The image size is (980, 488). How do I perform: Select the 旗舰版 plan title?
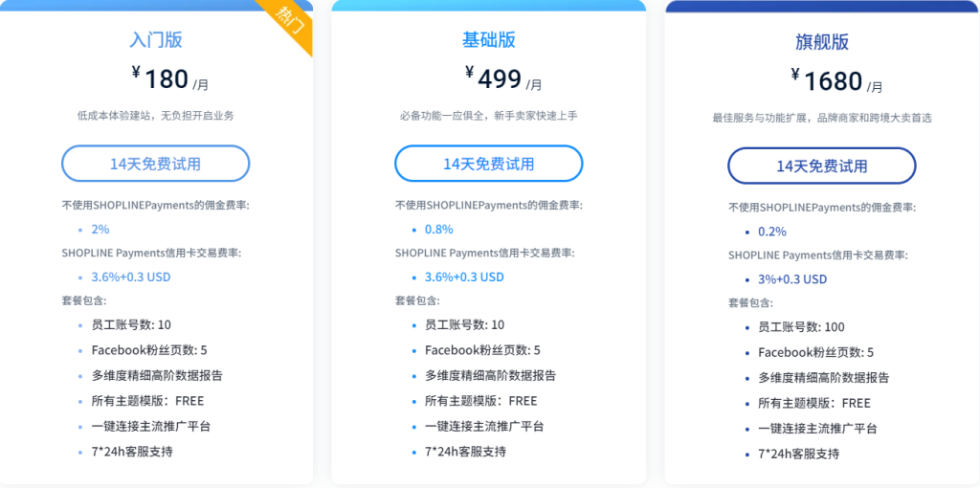tap(821, 42)
